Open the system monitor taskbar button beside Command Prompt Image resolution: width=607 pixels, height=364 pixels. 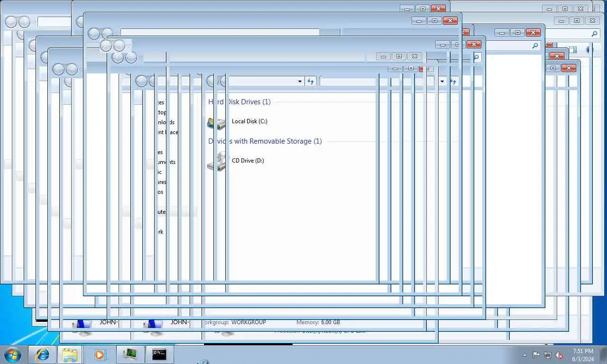[x=130, y=355]
